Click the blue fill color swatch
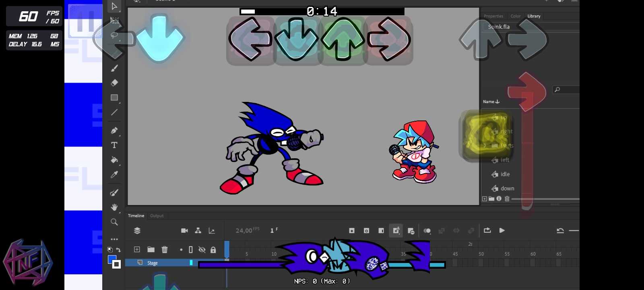Screen dimensions: 644x290 point(112,259)
